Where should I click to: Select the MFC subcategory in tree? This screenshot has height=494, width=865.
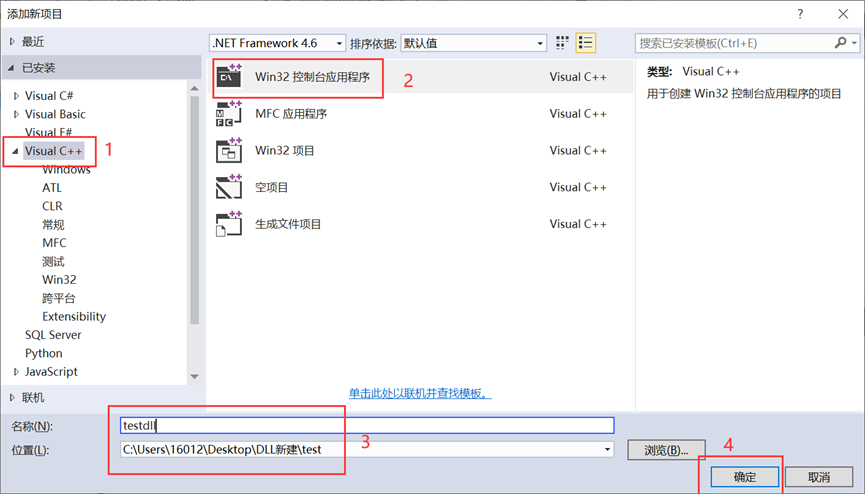54,243
